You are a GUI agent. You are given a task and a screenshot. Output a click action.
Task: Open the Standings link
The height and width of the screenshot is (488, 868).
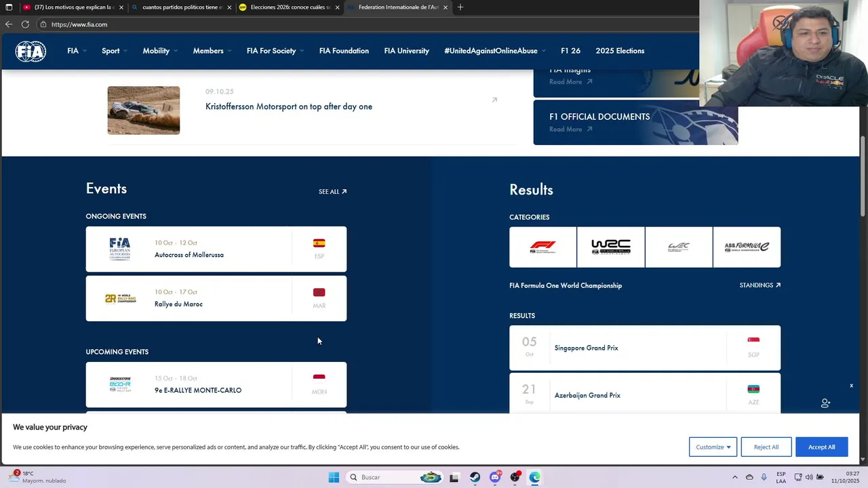click(x=759, y=285)
